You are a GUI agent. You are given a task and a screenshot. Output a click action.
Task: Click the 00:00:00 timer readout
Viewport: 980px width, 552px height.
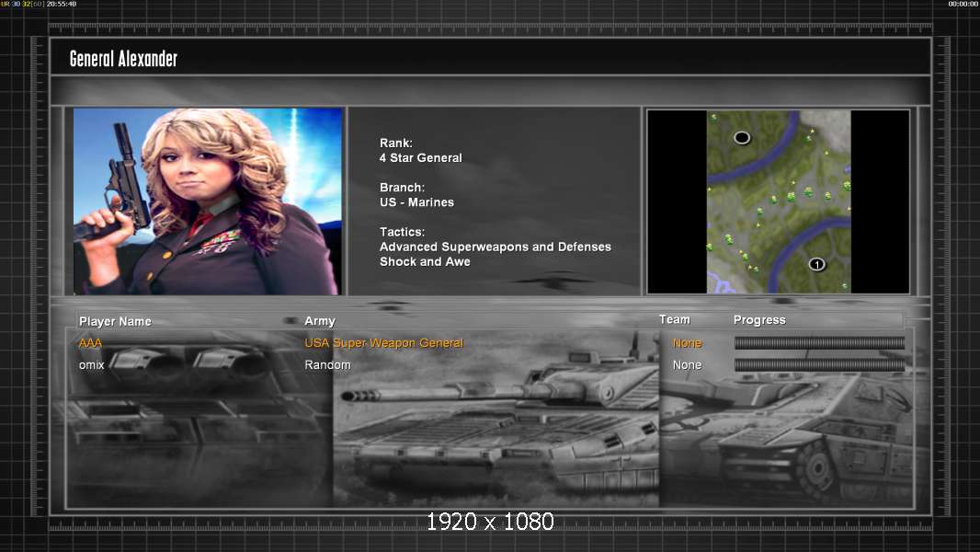pos(963,4)
